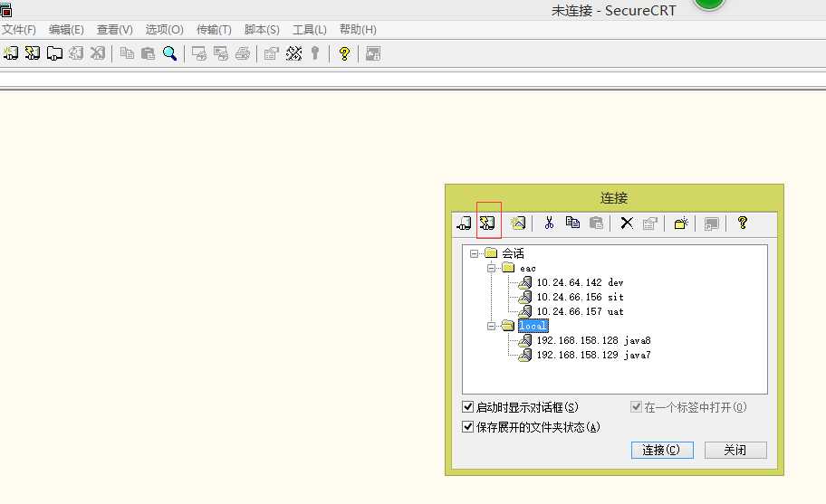The width and height of the screenshot is (826, 504).
Task: Click the Quick Connect lightning icon in main toolbar
Action: 32,53
